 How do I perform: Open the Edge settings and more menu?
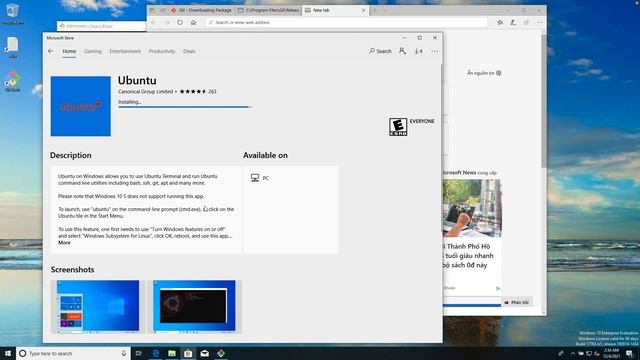point(540,22)
